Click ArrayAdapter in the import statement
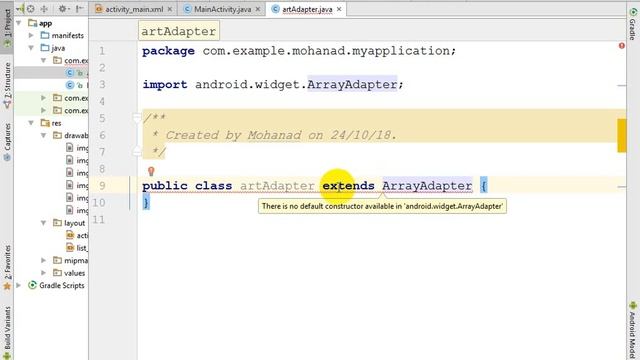The image size is (640, 360). 352,84
